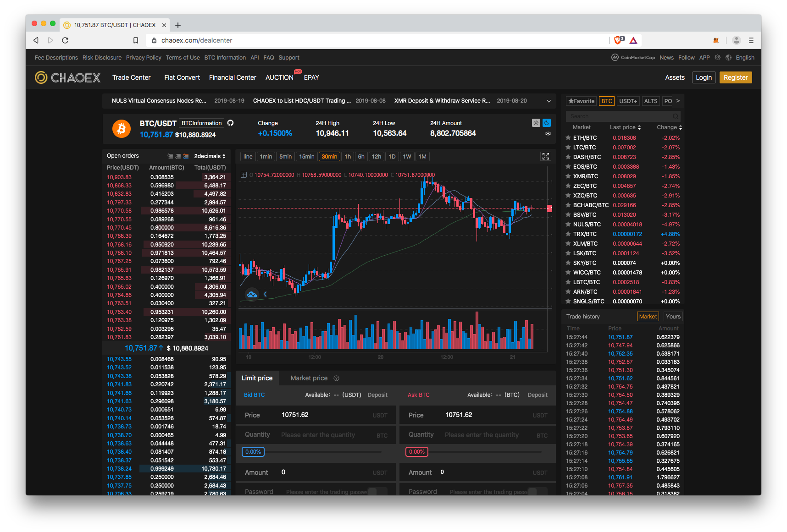Switch to dark theme with moon icon
Image resolution: width=787 pixels, height=532 pixels.
(x=547, y=123)
